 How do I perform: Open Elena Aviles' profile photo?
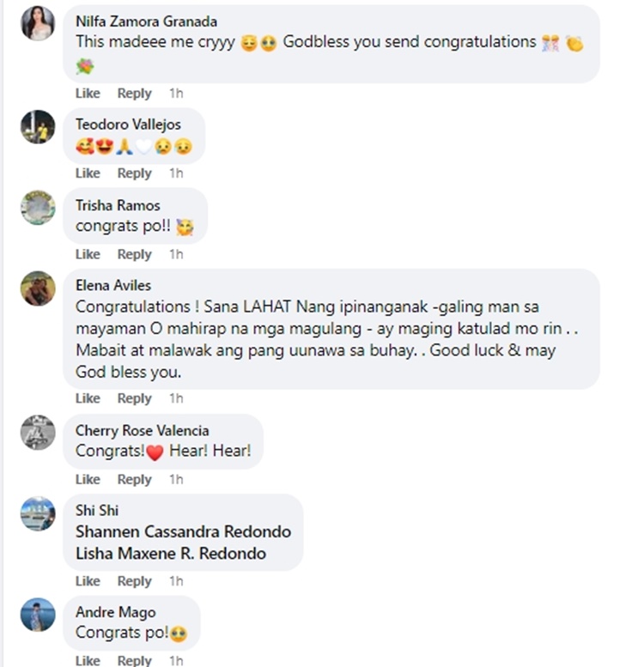pos(38,288)
